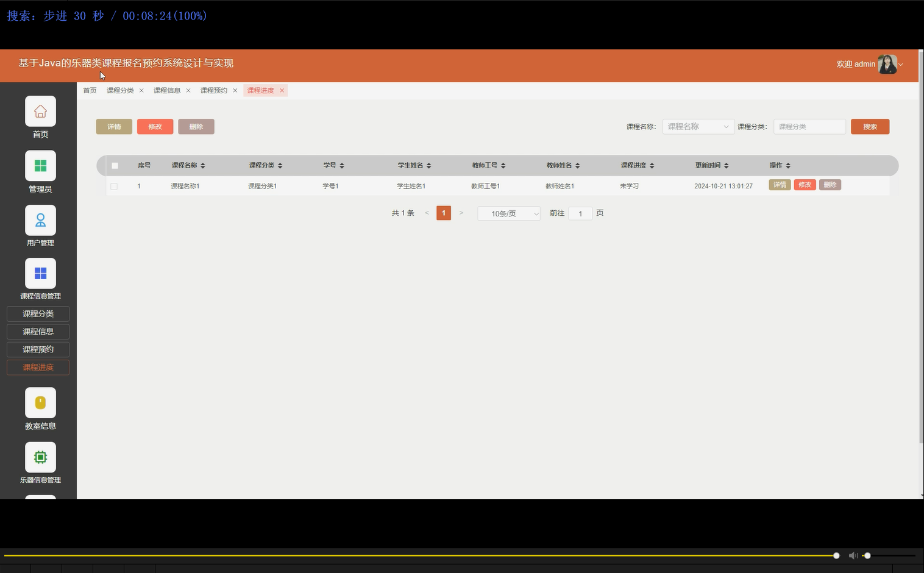Screen dimensions: 924x573
Task: Sort by 学号 column arrows
Action: [342, 166]
